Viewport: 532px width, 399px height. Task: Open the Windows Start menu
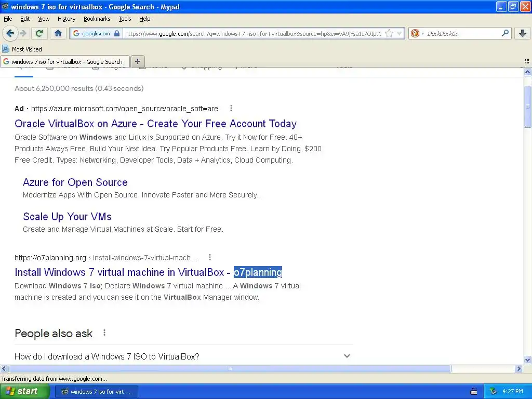[x=24, y=391]
